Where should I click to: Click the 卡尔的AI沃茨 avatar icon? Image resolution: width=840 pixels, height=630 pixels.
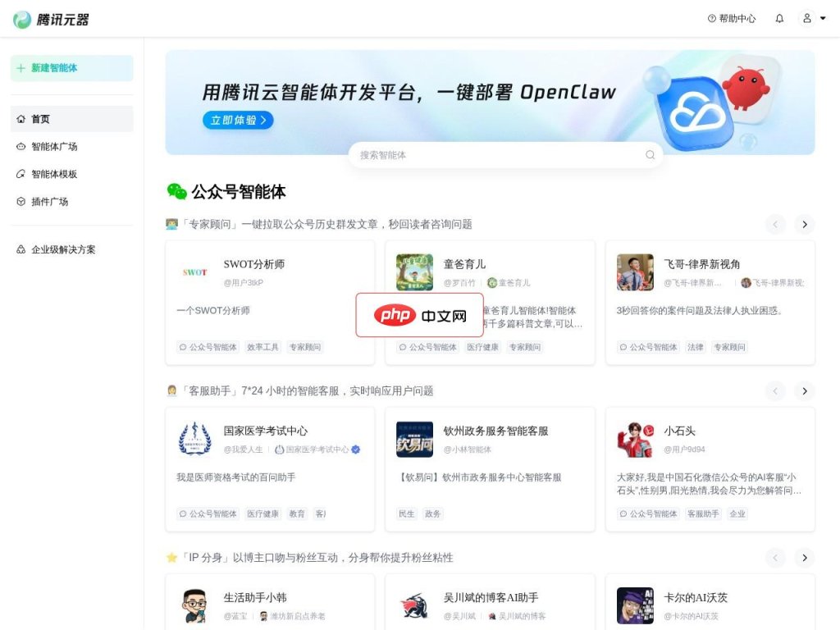(635, 605)
